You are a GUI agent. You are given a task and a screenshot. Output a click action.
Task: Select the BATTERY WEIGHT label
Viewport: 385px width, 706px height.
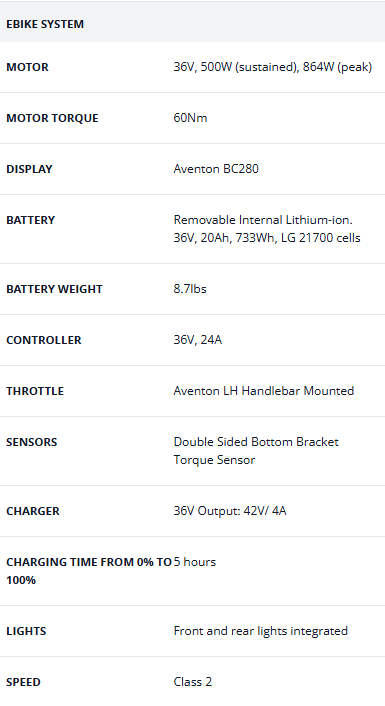click(x=54, y=289)
